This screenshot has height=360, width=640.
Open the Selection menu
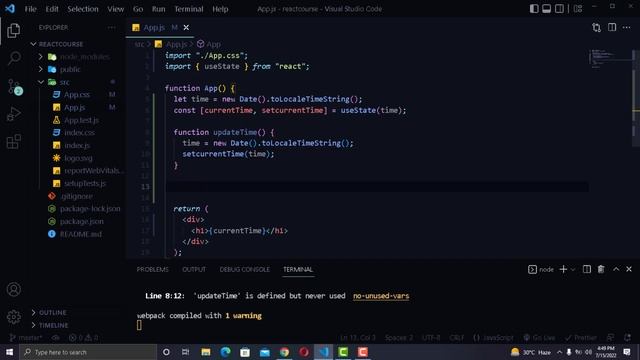83,9
